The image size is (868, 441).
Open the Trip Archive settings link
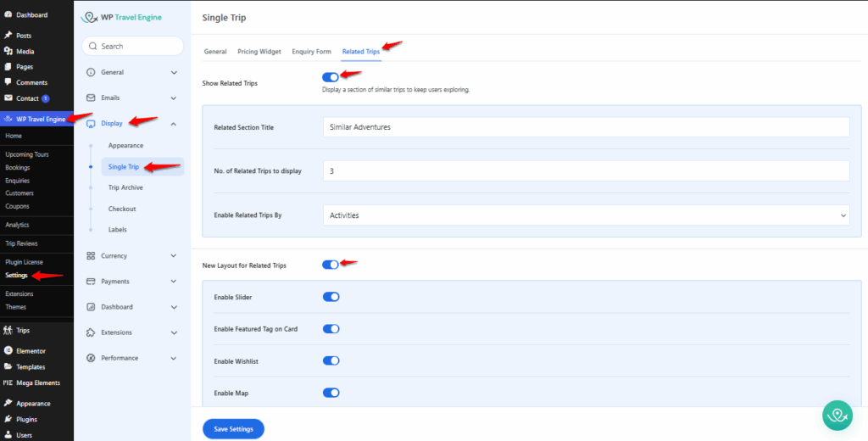coord(125,187)
